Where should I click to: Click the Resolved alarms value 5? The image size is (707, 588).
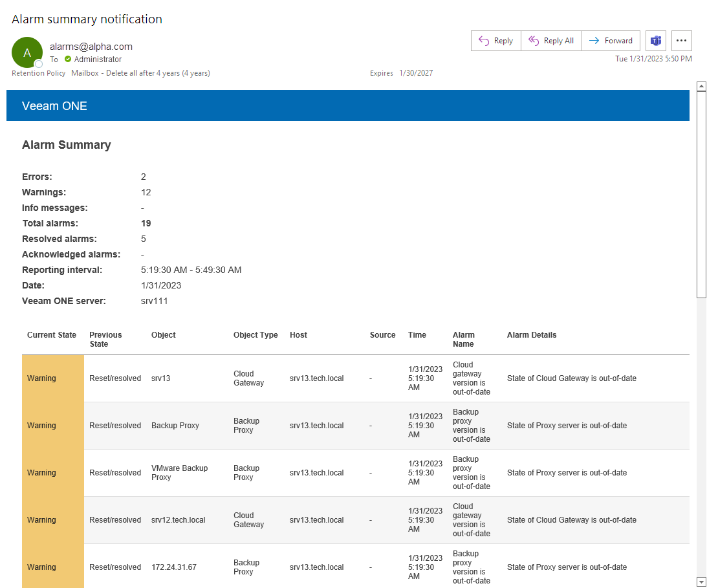click(x=144, y=239)
